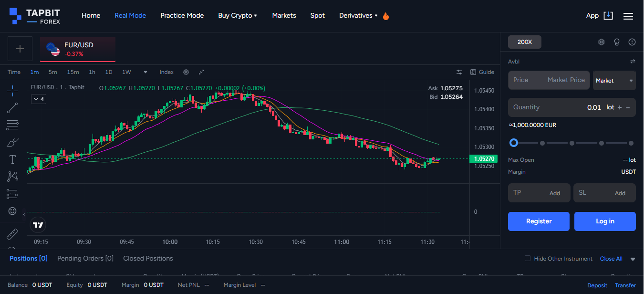Open the emoji icons tool
The height and width of the screenshot is (294, 644).
click(13, 211)
